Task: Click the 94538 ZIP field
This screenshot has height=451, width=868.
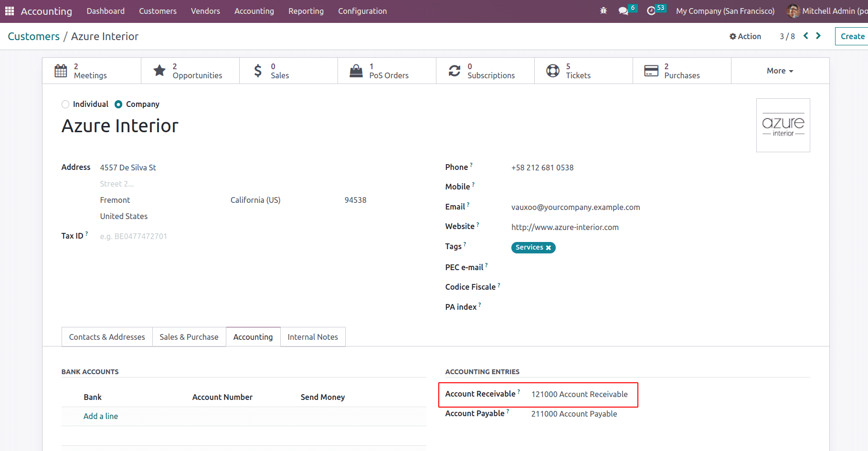Action: point(356,200)
